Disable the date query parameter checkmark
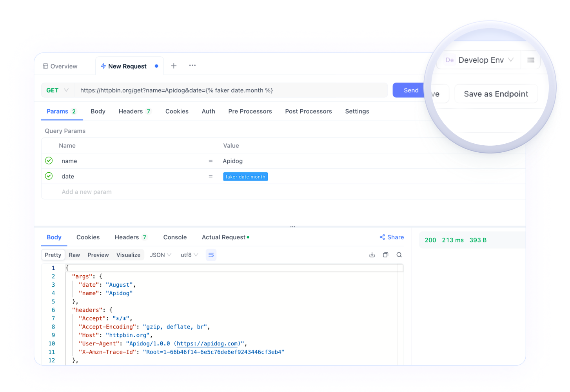This screenshot has height=392, width=570. click(49, 176)
